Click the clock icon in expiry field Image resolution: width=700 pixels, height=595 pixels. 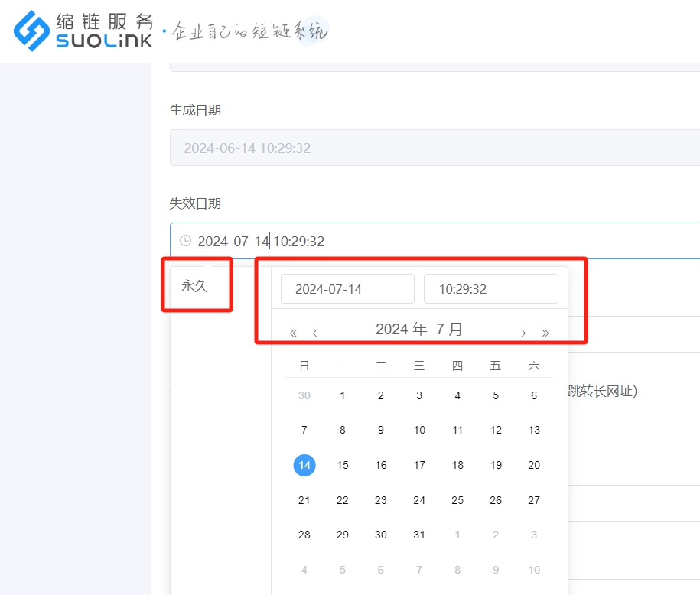point(185,241)
